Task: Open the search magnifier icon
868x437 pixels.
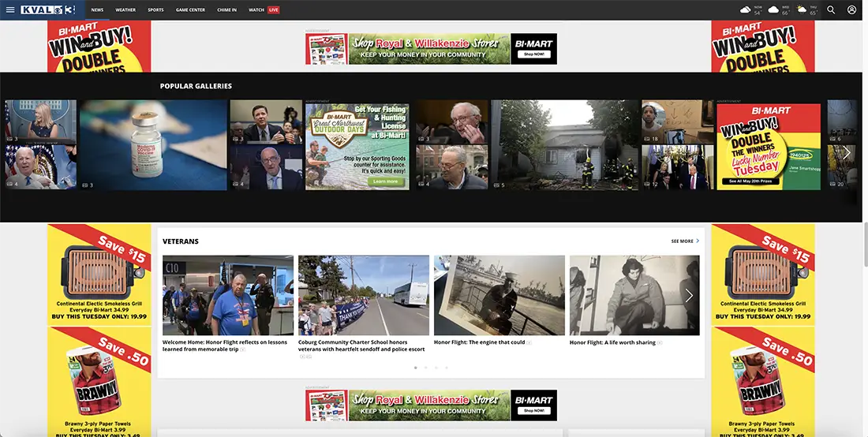Action: 831,10
